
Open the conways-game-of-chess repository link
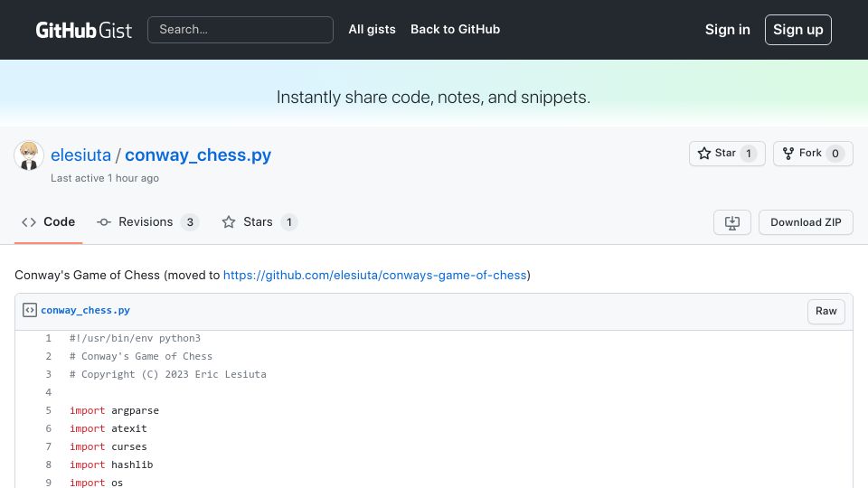[374, 275]
